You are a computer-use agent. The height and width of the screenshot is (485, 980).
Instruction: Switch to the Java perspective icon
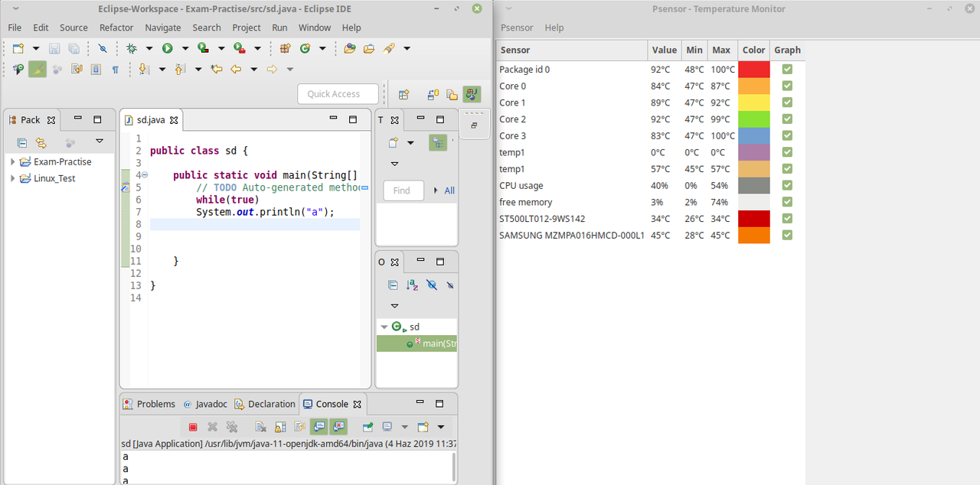pos(472,95)
